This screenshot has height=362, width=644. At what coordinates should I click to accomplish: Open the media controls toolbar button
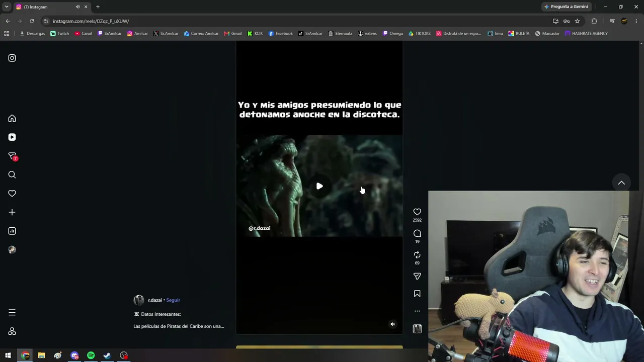612,21
